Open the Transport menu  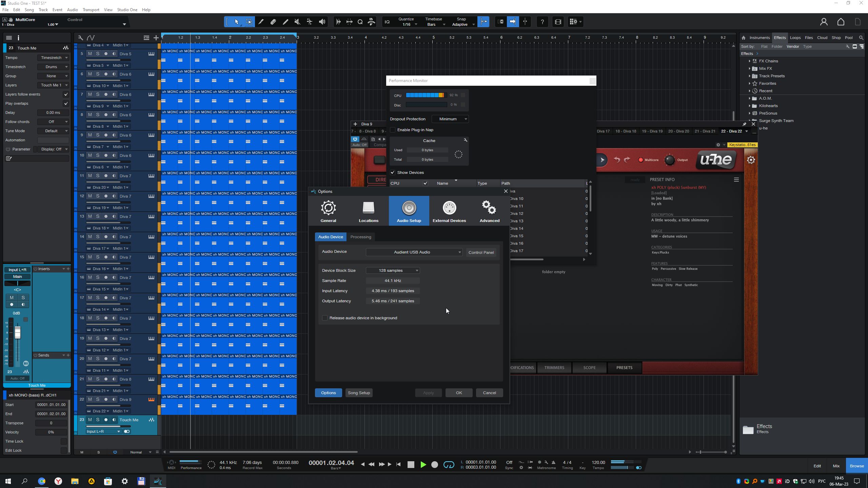click(91, 10)
